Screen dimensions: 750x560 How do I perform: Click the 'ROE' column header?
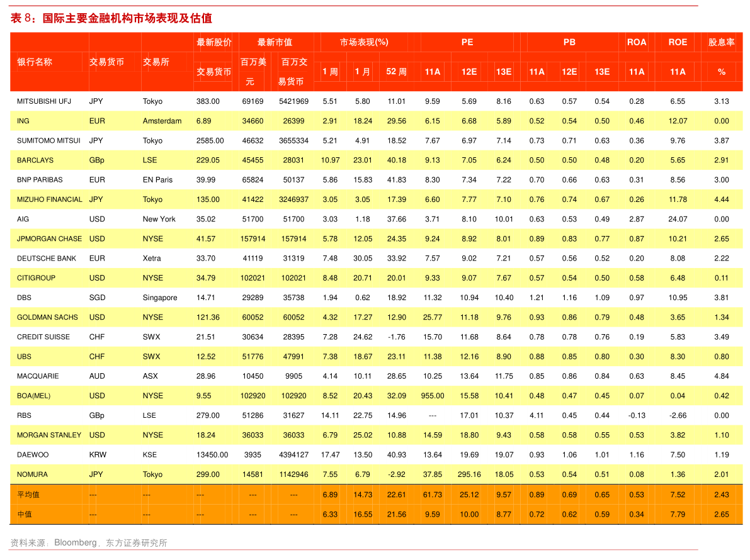678,42
